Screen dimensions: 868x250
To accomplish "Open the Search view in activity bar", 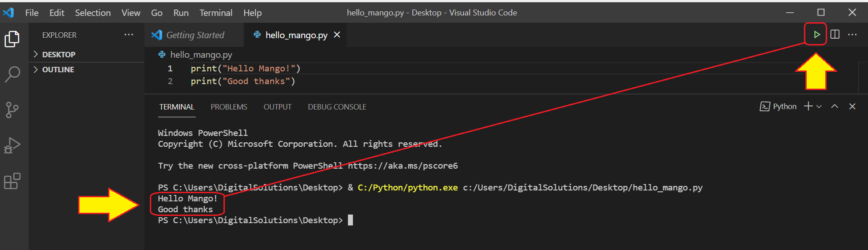I will (x=12, y=74).
